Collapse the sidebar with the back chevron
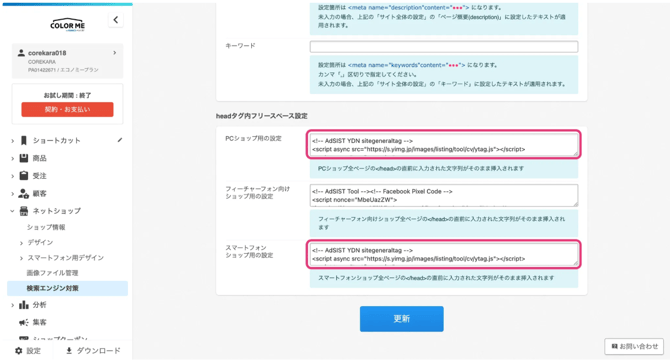670x361 pixels. click(x=115, y=20)
